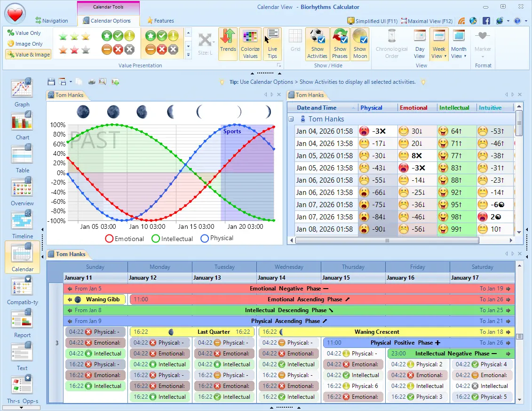The height and width of the screenshot is (411, 532).
Task: Open the Compatib-ty panel
Action: coord(22,292)
